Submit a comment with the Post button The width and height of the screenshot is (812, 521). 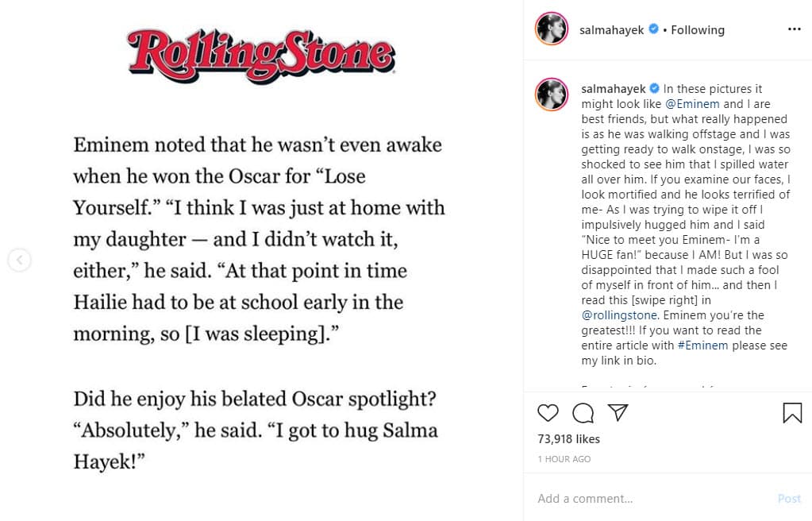789,498
